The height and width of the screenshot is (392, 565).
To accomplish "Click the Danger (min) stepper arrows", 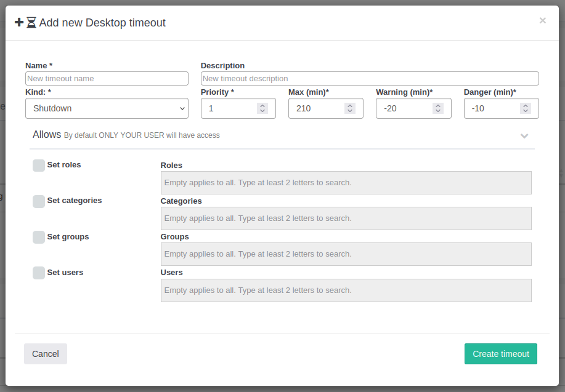I will pyautogui.click(x=525, y=108).
